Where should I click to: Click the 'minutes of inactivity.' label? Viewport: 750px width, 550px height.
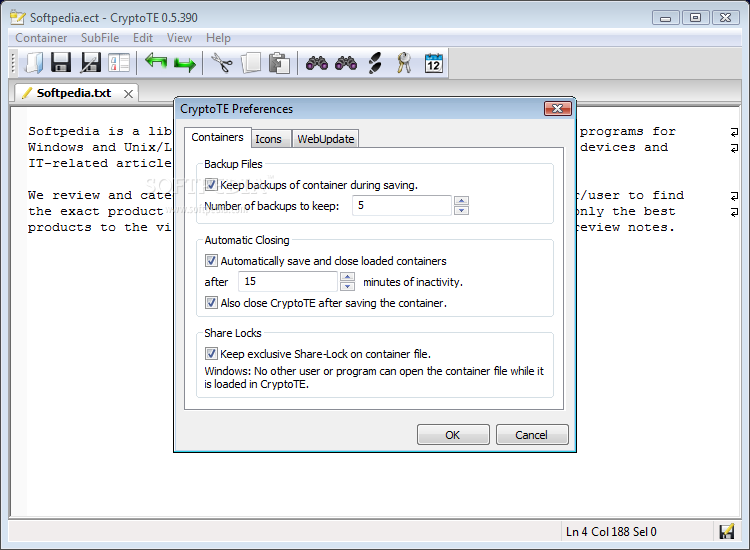point(413,282)
